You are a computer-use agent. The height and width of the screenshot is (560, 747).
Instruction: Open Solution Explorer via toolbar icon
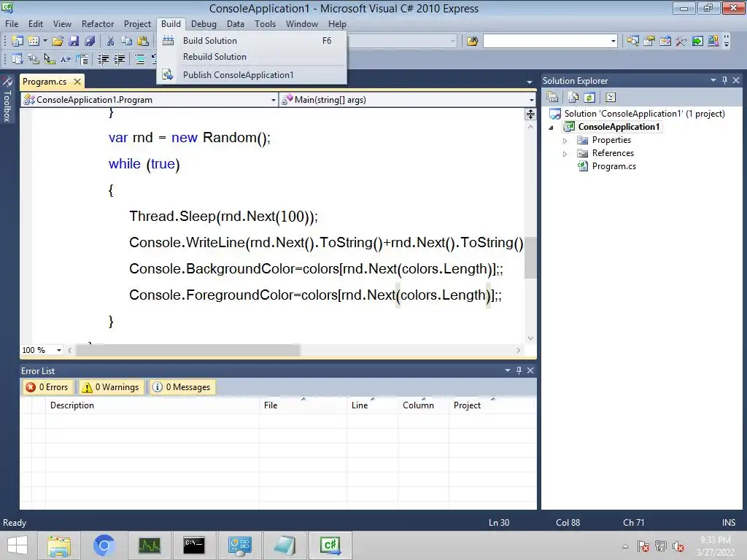[632, 42]
